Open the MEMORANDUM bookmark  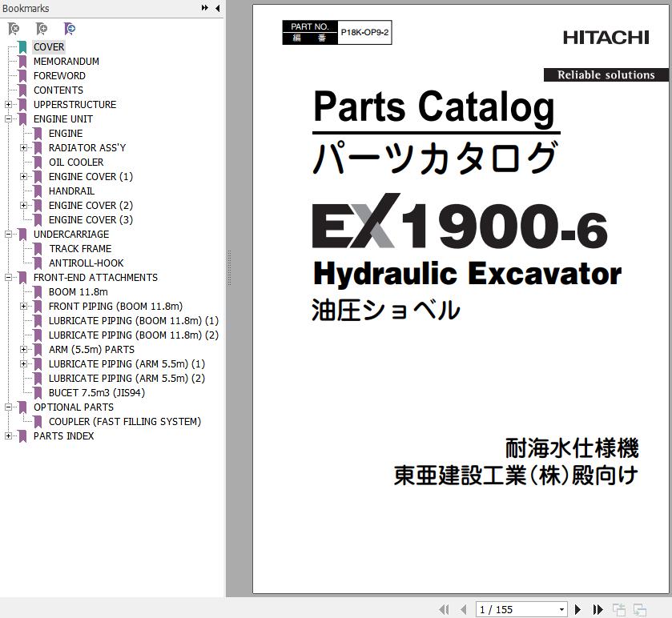(66, 62)
